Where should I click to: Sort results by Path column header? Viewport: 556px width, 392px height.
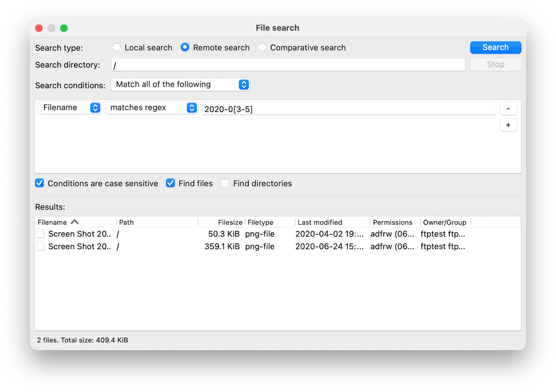point(157,222)
